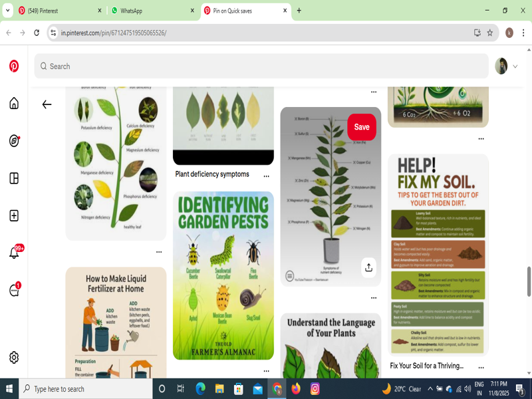
Task: Open the Identifying Garden Pests pin
Action: 223,275
